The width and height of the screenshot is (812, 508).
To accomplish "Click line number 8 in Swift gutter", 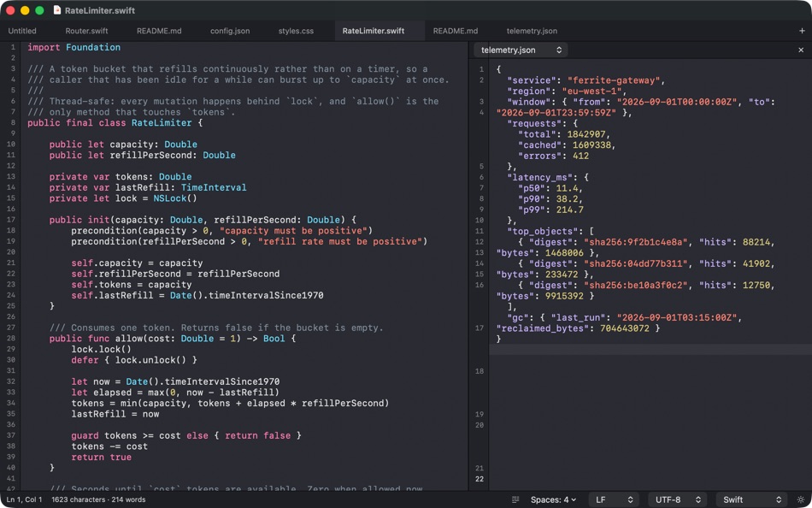I will [x=13, y=123].
